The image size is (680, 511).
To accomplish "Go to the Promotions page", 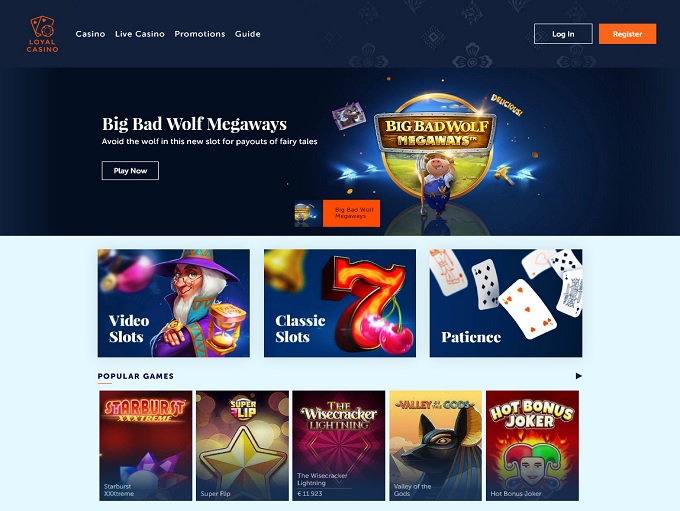I will pyautogui.click(x=199, y=34).
